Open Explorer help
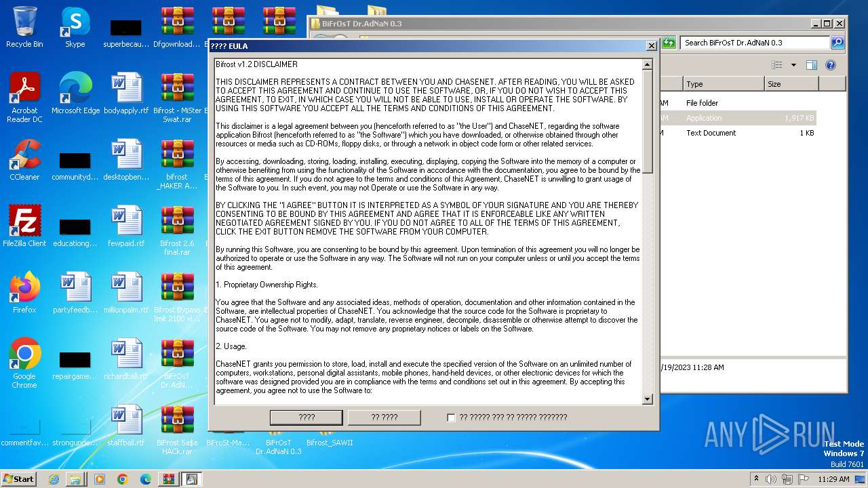The height and width of the screenshot is (488, 868). tap(831, 65)
